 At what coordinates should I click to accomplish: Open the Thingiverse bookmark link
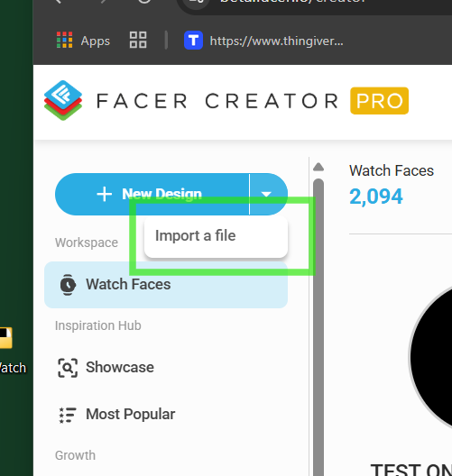point(276,41)
